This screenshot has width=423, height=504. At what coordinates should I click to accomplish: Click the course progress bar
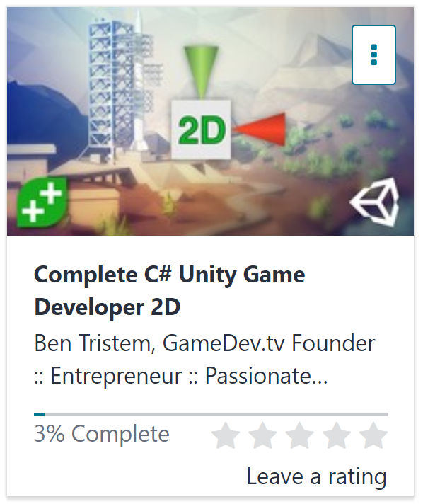click(211, 414)
